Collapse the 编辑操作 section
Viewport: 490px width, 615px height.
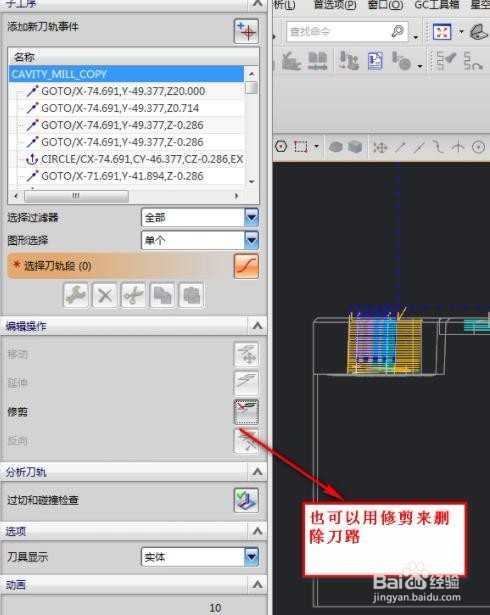[257, 326]
